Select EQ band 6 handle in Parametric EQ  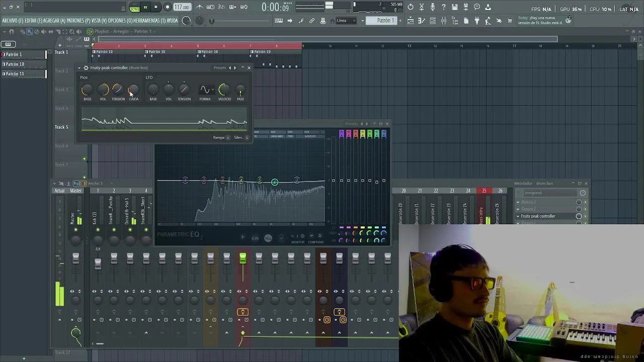[x=275, y=182]
